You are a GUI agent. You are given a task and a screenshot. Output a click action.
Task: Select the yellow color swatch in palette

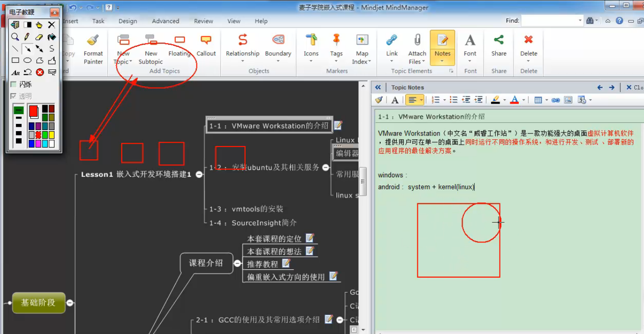[x=52, y=135]
